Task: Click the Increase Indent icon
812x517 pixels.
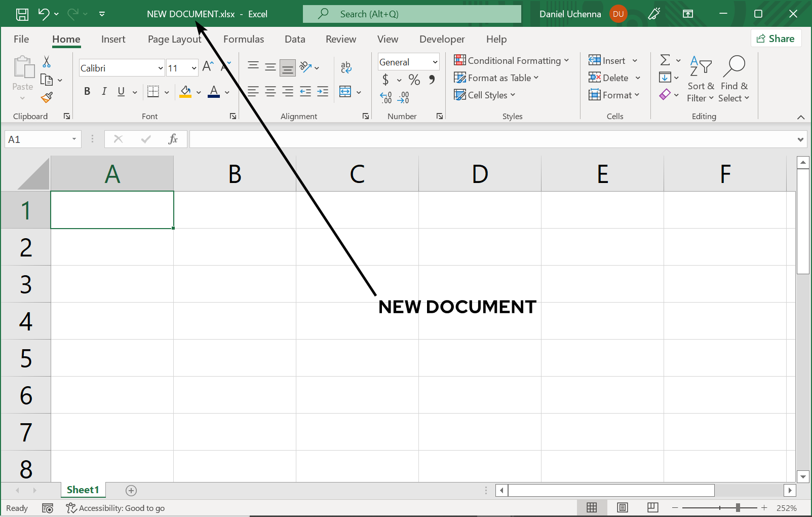Action: point(323,92)
